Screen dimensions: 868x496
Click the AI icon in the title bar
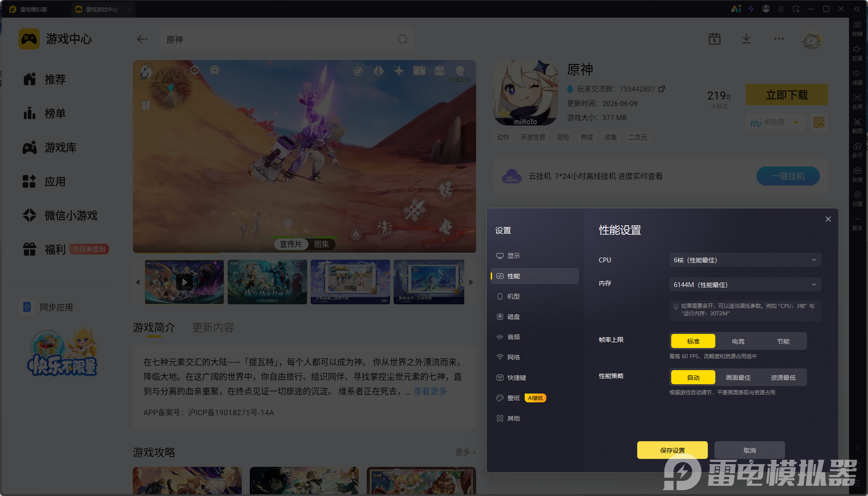point(736,9)
